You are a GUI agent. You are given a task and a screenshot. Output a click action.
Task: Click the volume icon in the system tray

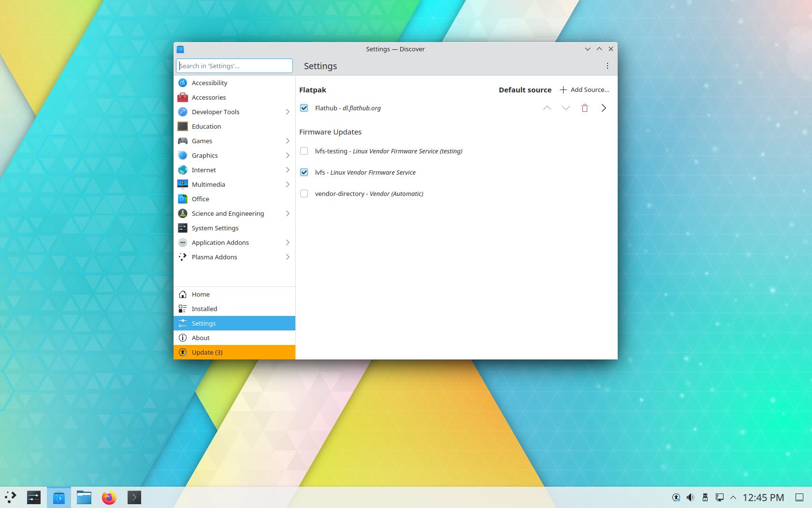pos(691,497)
